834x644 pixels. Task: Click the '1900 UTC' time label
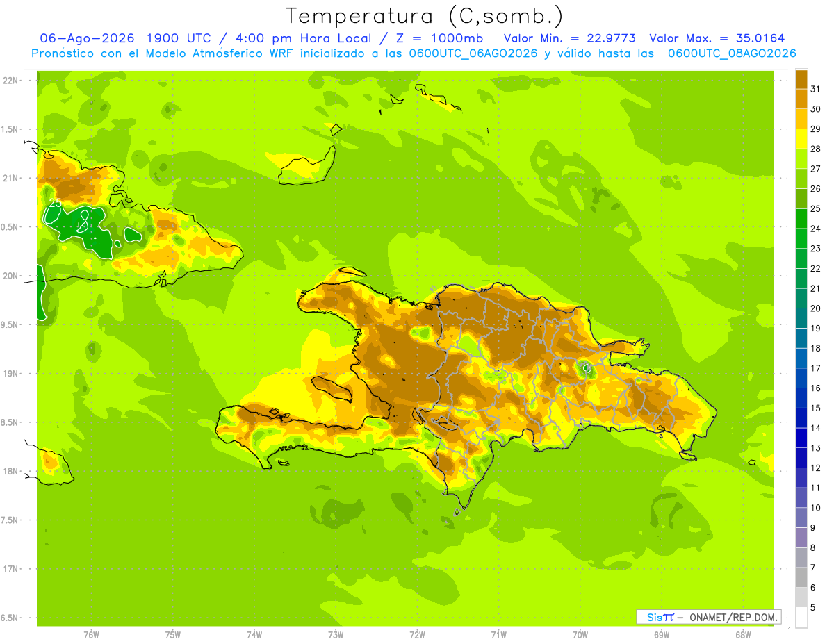(x=180, y=38)
